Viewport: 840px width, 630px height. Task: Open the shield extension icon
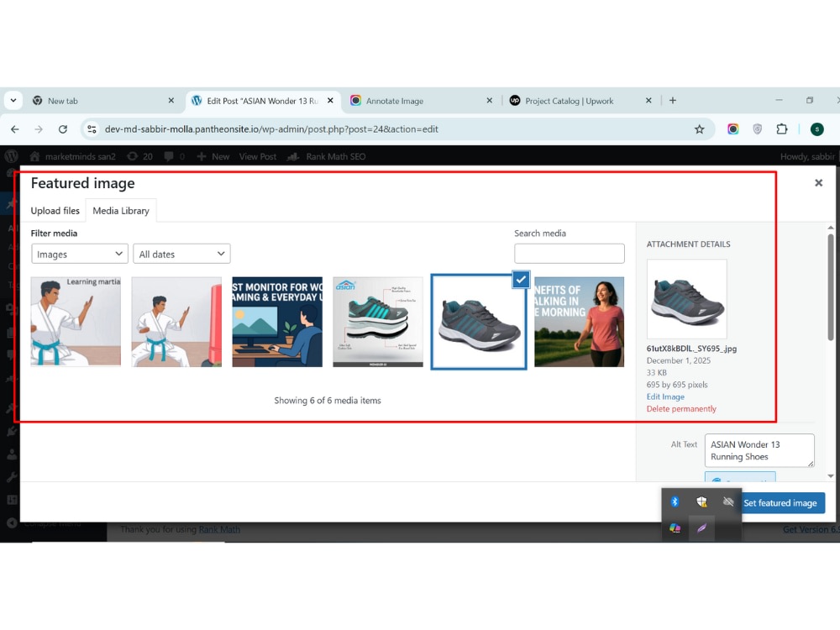point(758,129)
